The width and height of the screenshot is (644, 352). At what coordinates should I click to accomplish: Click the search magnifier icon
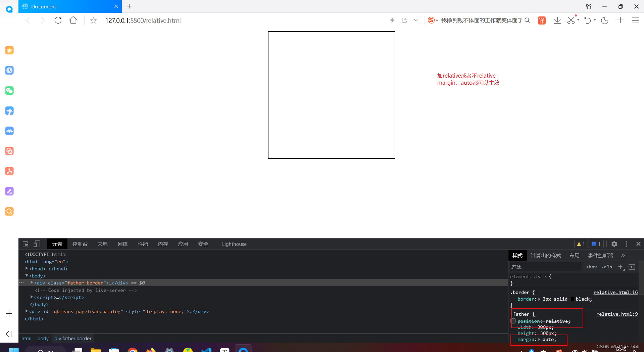pos(527,20)
